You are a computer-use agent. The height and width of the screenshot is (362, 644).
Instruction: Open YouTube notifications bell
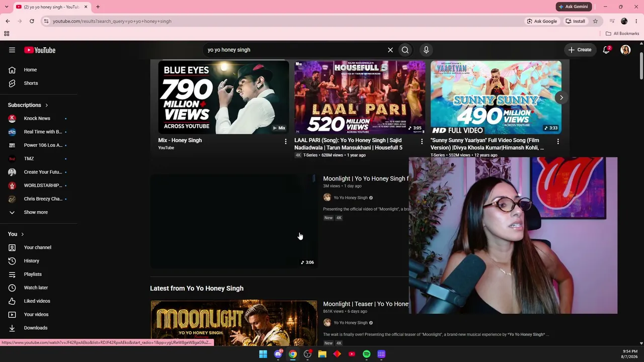(x=606, y=50)
